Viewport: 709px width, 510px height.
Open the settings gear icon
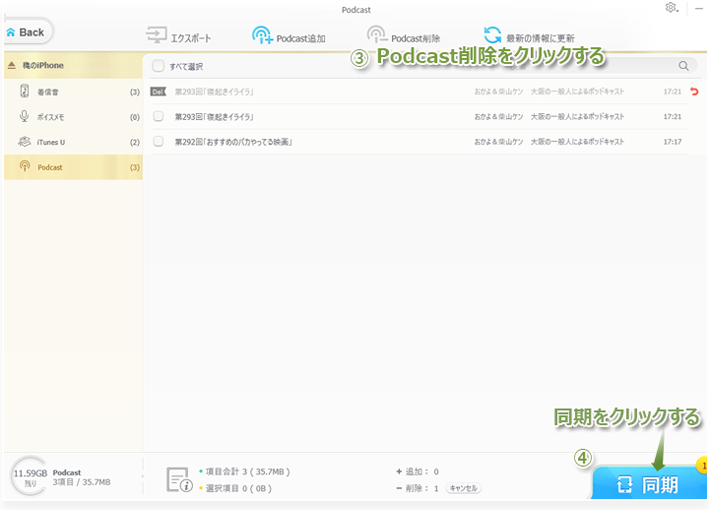(671, 8)
